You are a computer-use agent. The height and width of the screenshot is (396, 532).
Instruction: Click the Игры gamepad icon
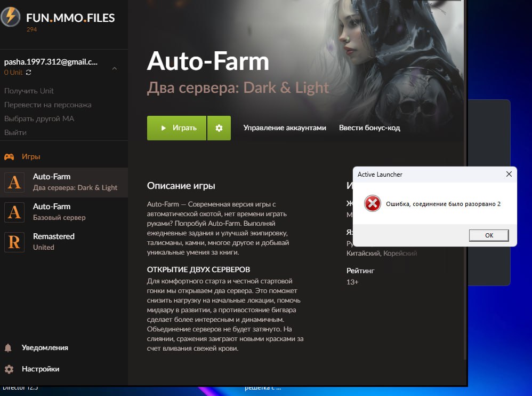[x=9, y=157]
